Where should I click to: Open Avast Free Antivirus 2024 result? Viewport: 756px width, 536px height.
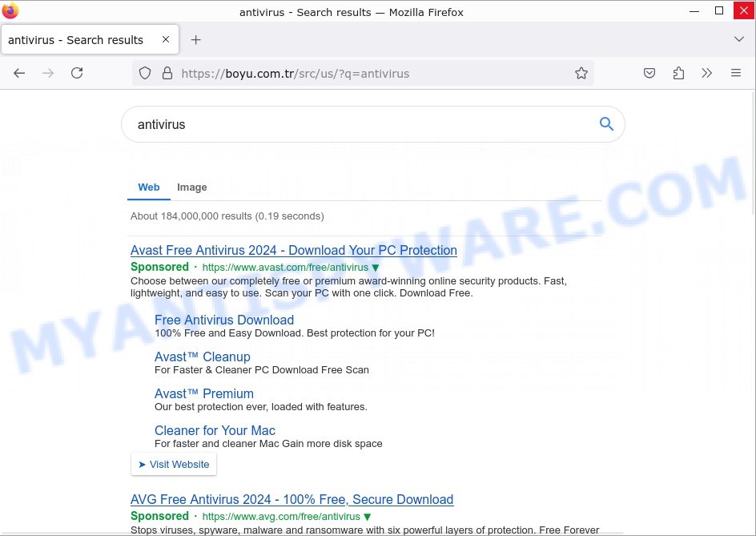click(x=294, y=251)
